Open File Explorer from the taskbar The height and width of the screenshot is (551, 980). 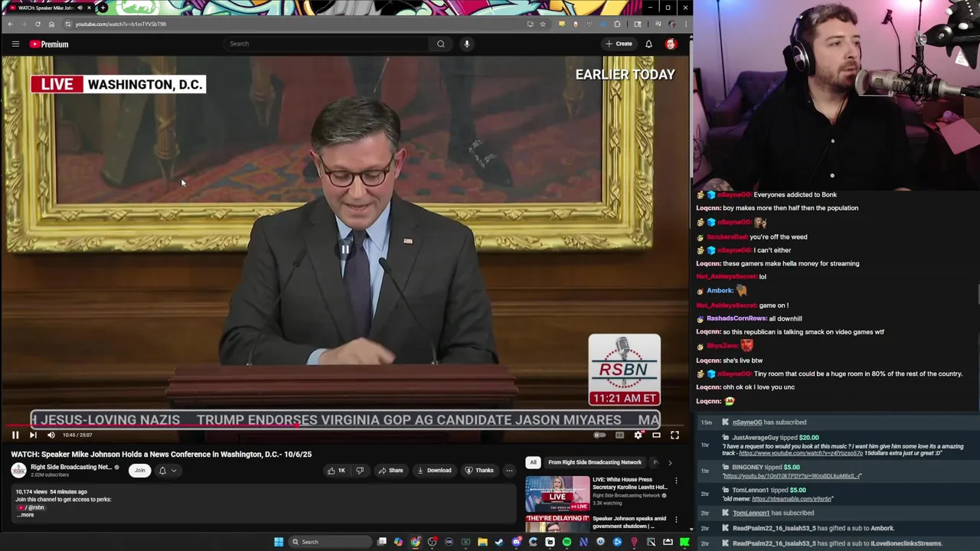(482, 542)
